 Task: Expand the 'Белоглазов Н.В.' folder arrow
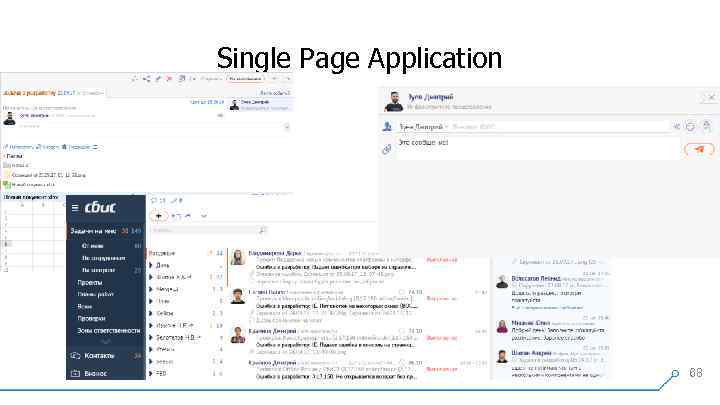(x=151, y=338)
